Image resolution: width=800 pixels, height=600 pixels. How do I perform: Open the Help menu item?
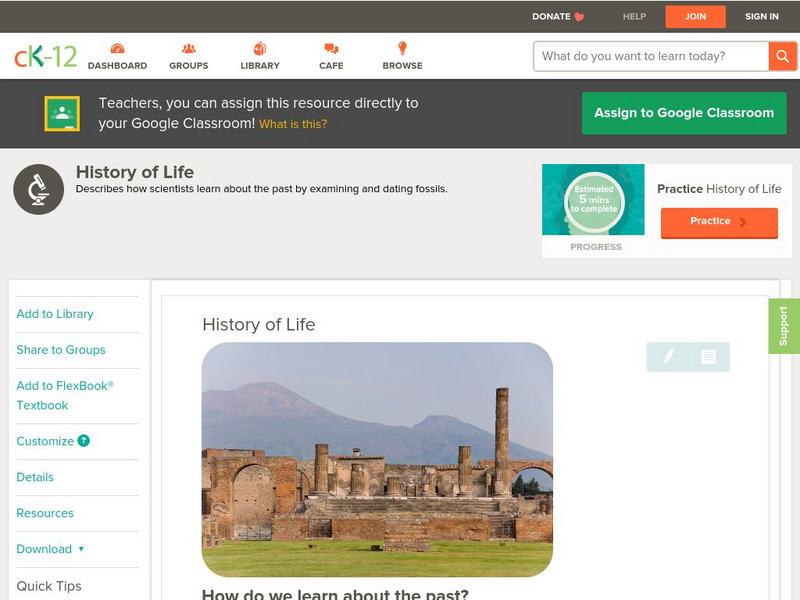coord(635,17)
